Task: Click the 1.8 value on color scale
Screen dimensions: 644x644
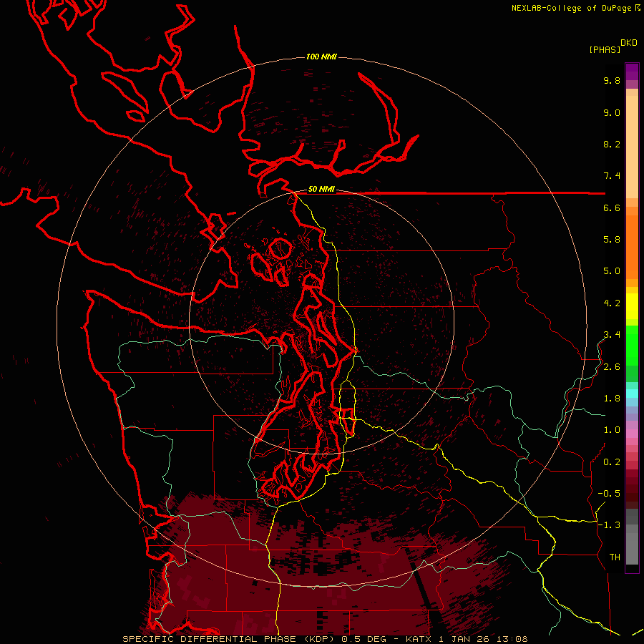Action: (612, 399)
